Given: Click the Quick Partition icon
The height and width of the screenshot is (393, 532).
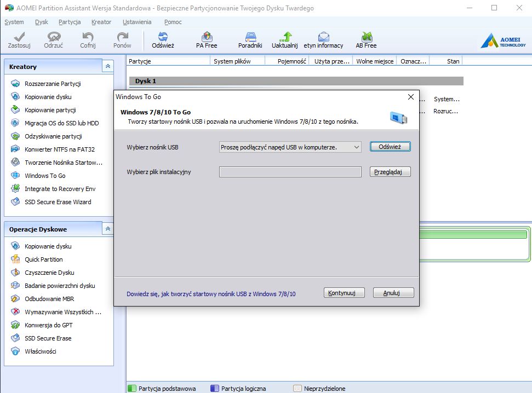Looking at the screenshot, I should (15, 259).
